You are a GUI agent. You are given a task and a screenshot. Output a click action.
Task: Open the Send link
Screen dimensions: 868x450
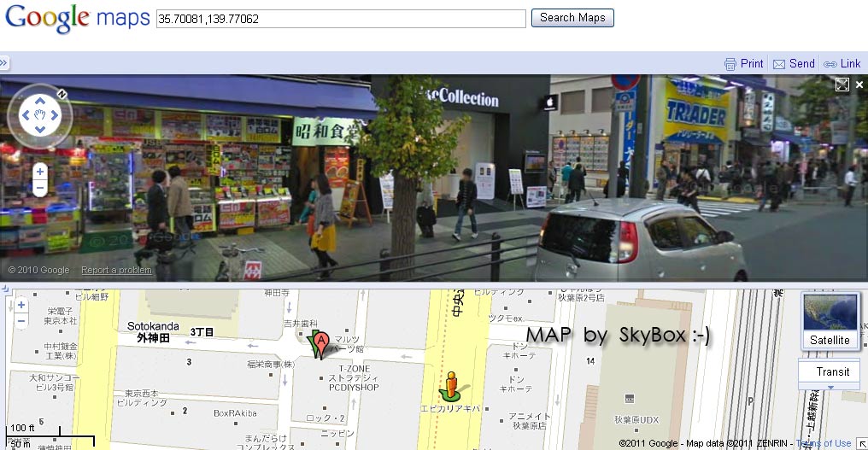(801, 64)
